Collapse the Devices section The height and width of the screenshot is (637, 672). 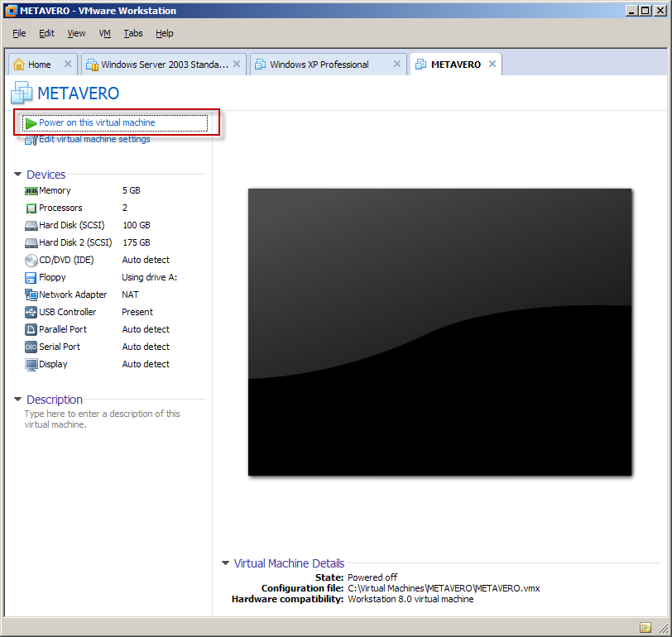point(18,174)
